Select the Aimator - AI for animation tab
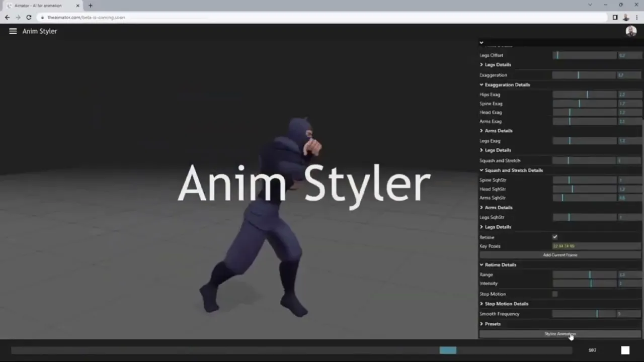644x362 pixels. 42,6
